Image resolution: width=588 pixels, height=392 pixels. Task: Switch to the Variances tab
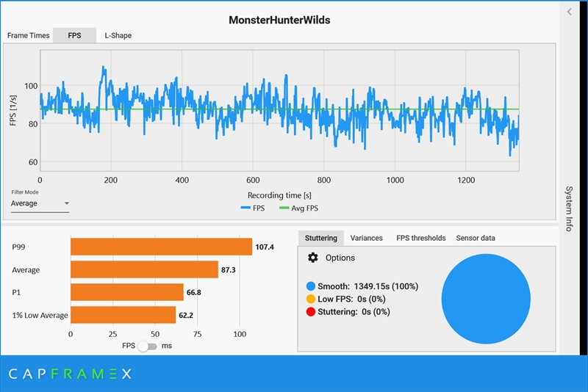coord(366,238)
